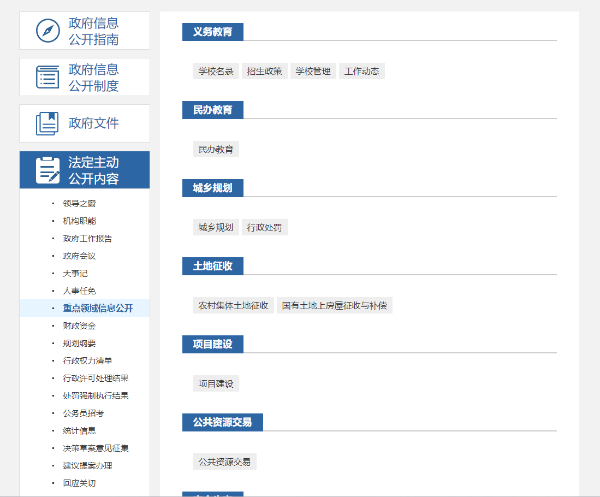Open the 农村集体土地征收 link
This screenshot has height=497, width=600.
(233, 305)
